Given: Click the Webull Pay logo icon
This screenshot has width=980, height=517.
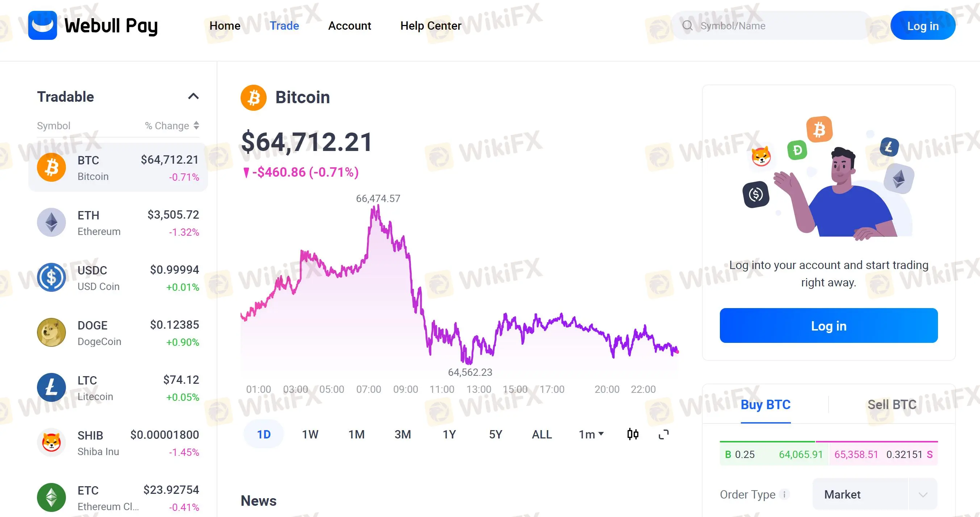Looking at the screenshot, I should point(43,25).
